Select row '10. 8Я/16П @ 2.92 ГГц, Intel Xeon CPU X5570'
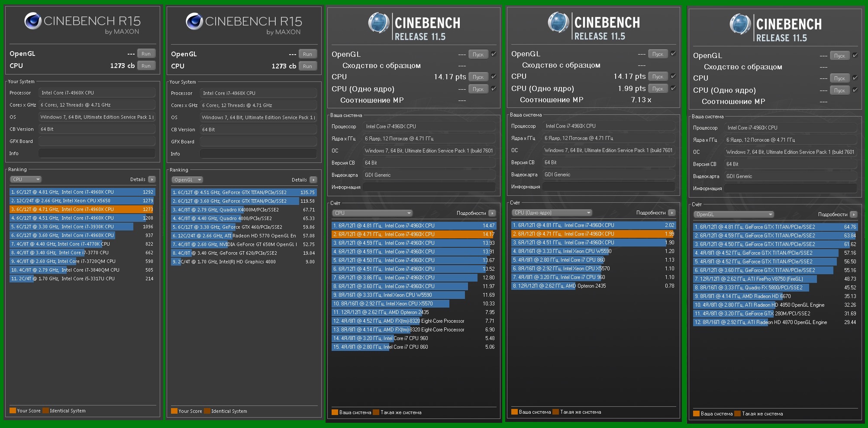Image resolution: width=868 pixels, height=428 pixels. point(414,304)
